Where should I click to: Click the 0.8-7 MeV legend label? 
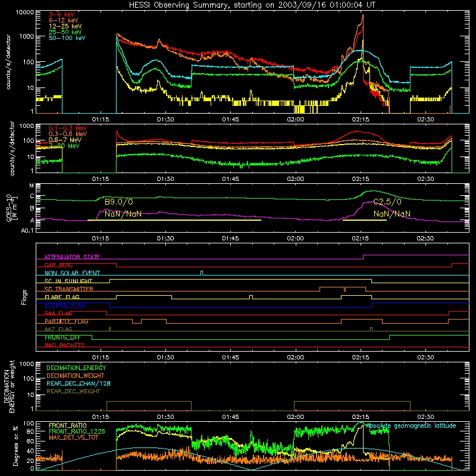65,140
